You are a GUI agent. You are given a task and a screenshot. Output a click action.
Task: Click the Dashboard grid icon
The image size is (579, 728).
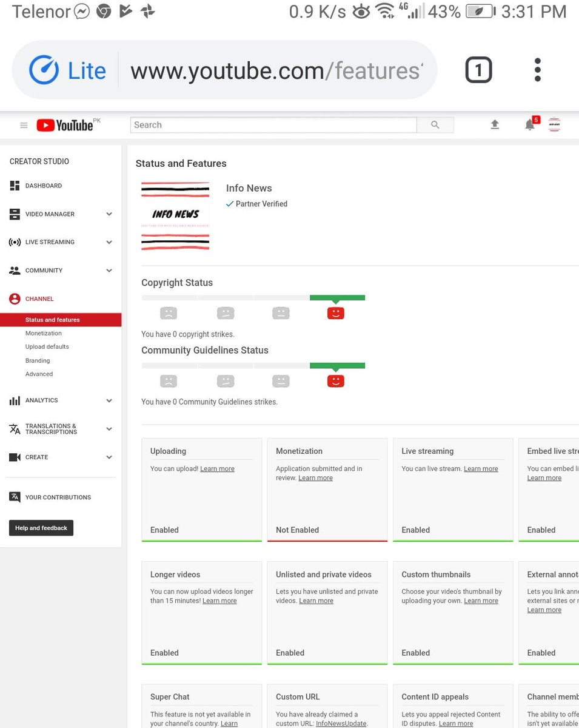(x=15, y=186)
